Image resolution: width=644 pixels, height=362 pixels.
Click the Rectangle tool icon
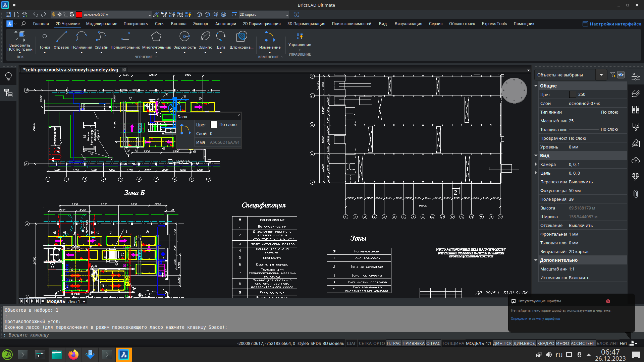coord(125,37)
